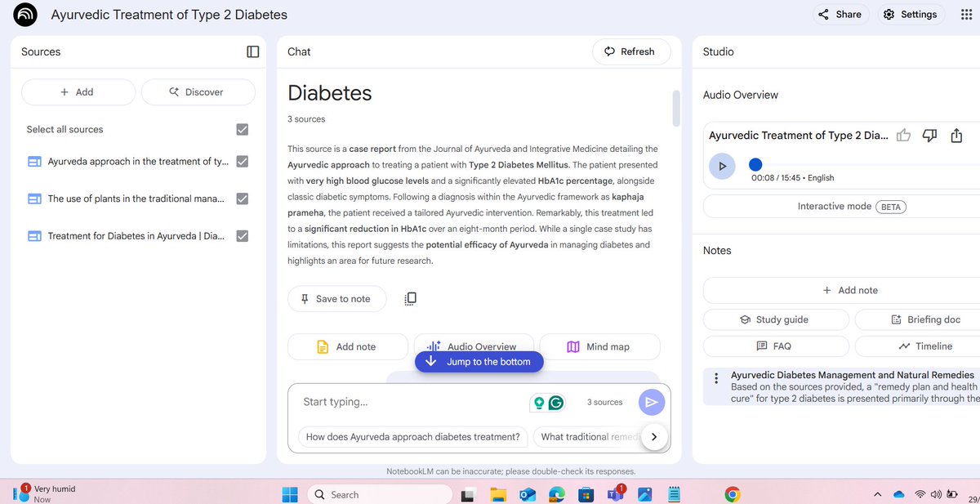Jump to the bottom of chat
The image size is (980, 504).
click(479, 362)
